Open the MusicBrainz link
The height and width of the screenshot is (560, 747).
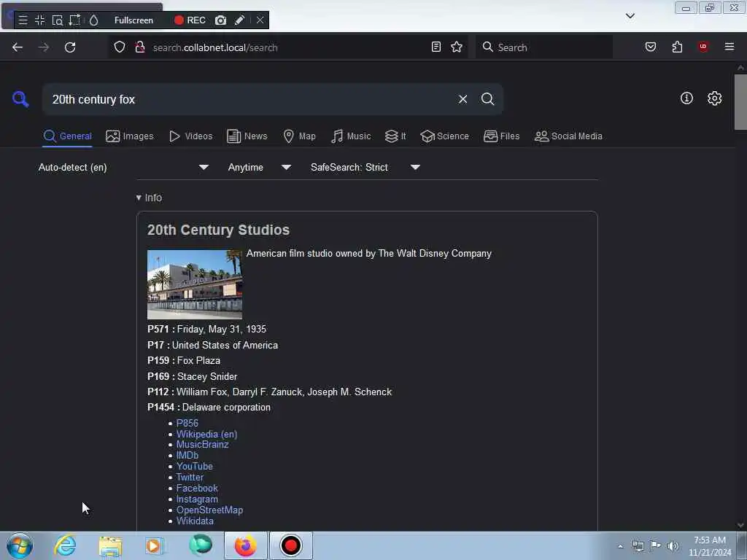coord(203,444)
